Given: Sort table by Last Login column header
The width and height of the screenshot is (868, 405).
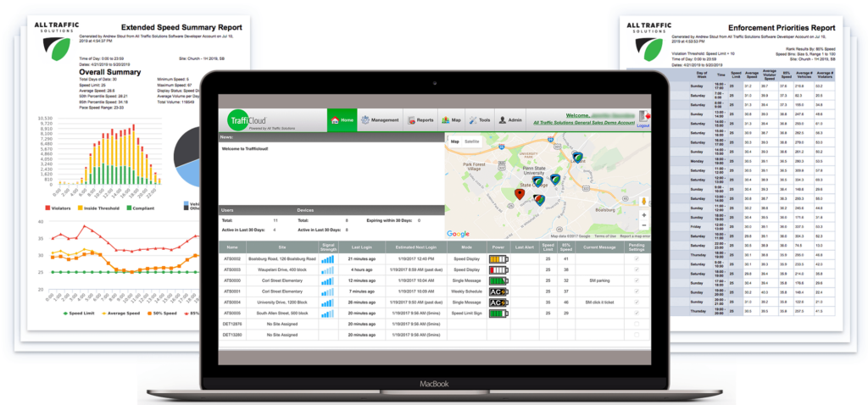Looking at the screenshot, I should coord(362,247).
